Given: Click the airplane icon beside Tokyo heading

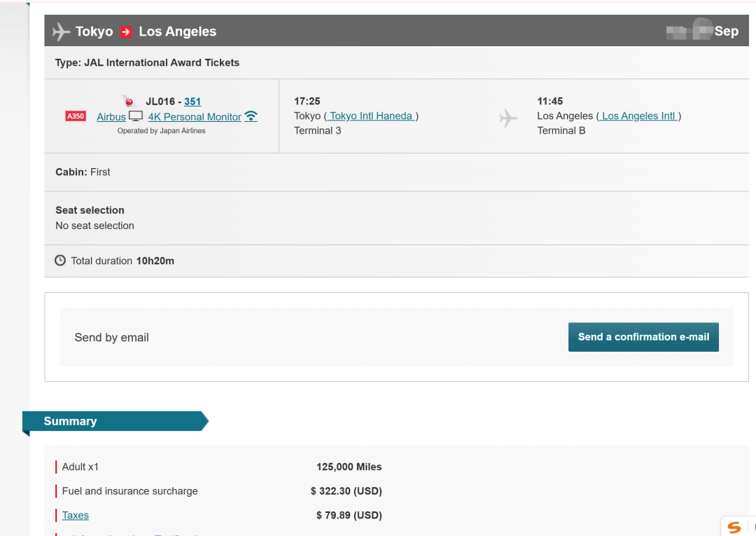Looking at the screenshot, I should [x=61, y=32].
